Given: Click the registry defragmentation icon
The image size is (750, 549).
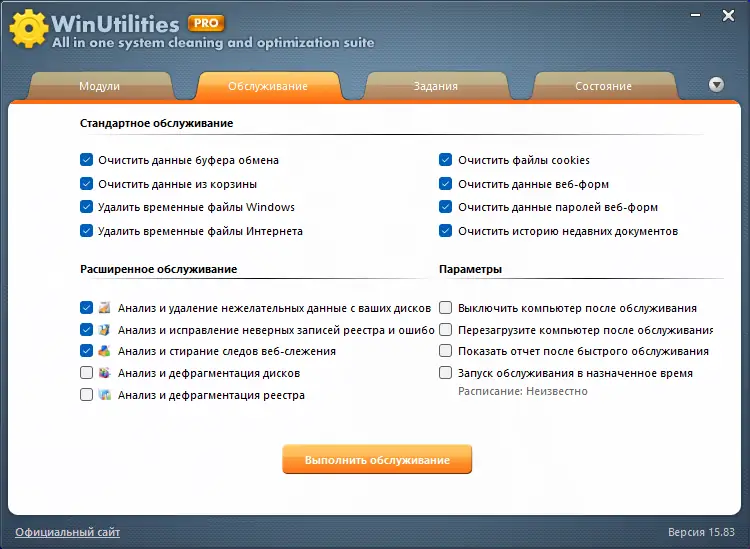Looking at the screenshot, I should click(x=104, y=395).
